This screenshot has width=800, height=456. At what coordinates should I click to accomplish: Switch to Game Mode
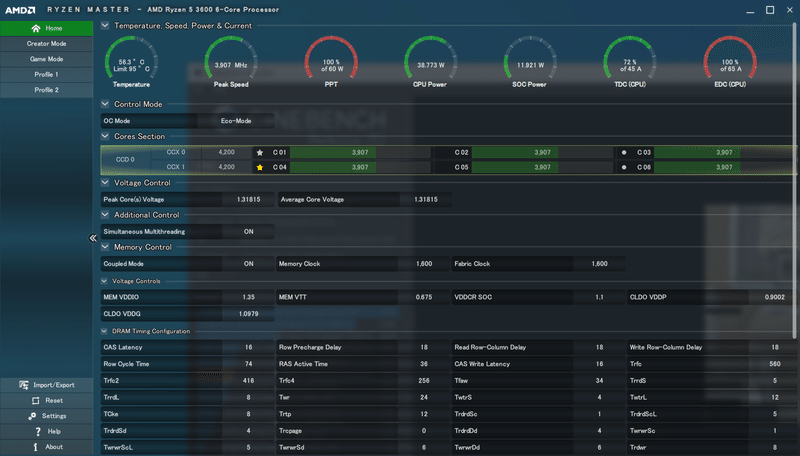[x=46, y=59]
